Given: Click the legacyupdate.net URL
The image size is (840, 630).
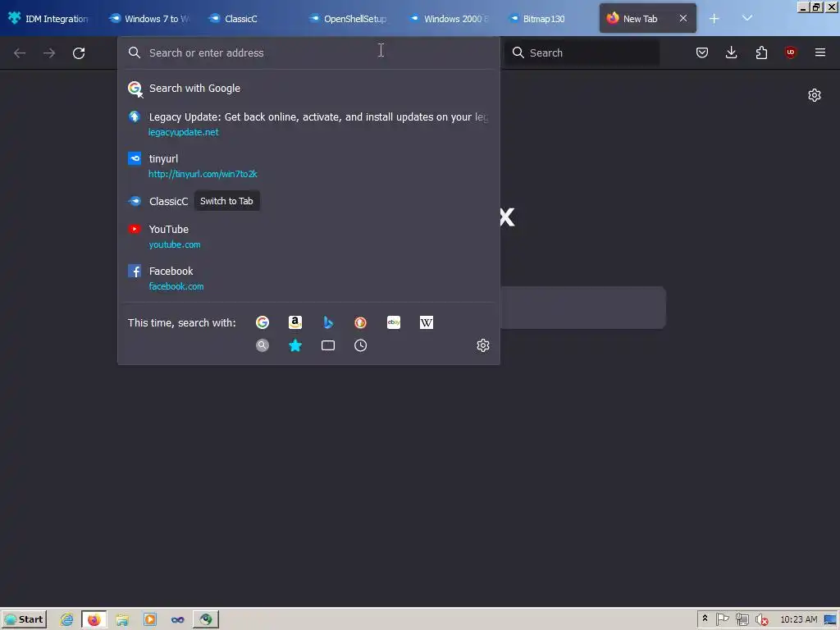Looking at the screenshot, I should tap(183, 132).
